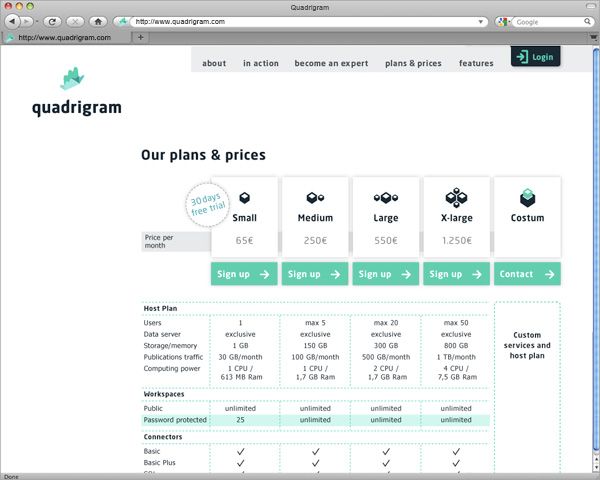This screenshot has height=480, width=600.
Task: Go back with the browser back arrow
Action: click(12, 21)
